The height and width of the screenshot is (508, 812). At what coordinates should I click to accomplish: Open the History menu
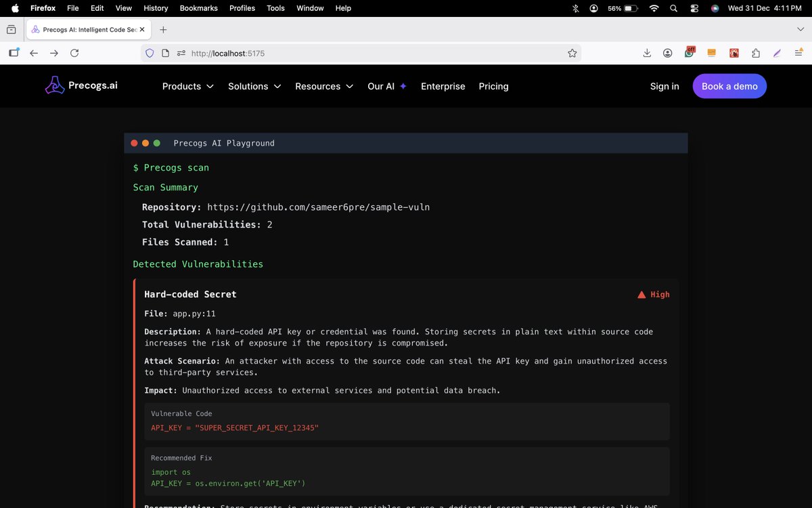[x=156, y=8]
